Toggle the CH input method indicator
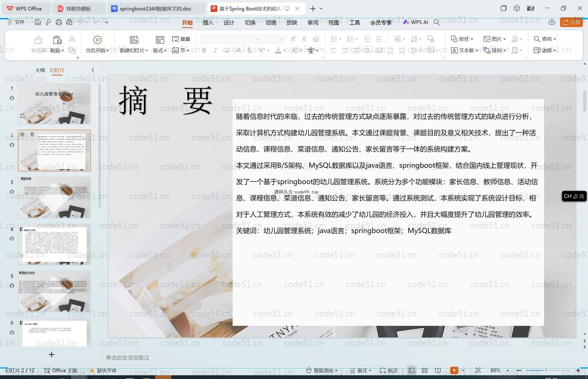Viewport: 588px width, 379px height. [x=574, y=196]
